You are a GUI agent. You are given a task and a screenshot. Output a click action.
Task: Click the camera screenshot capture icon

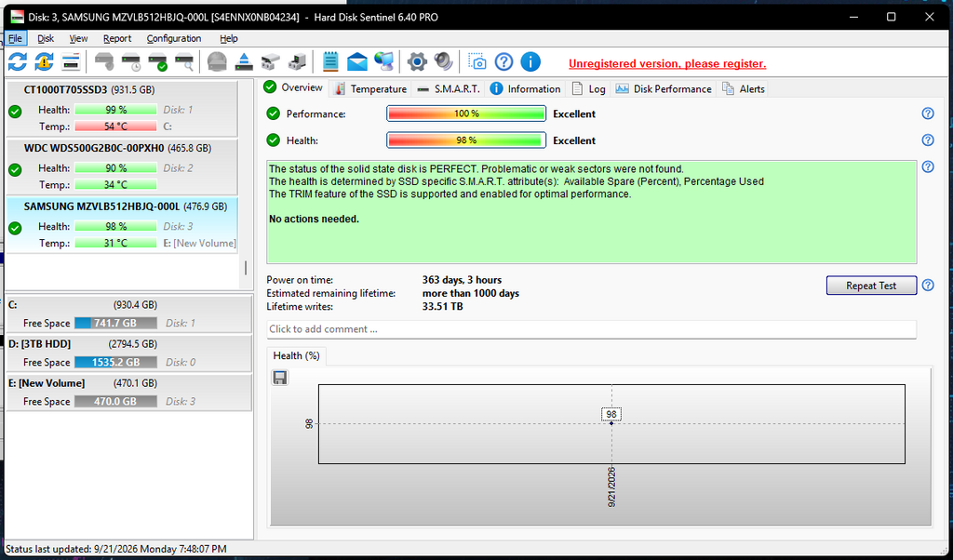(477, 61)
